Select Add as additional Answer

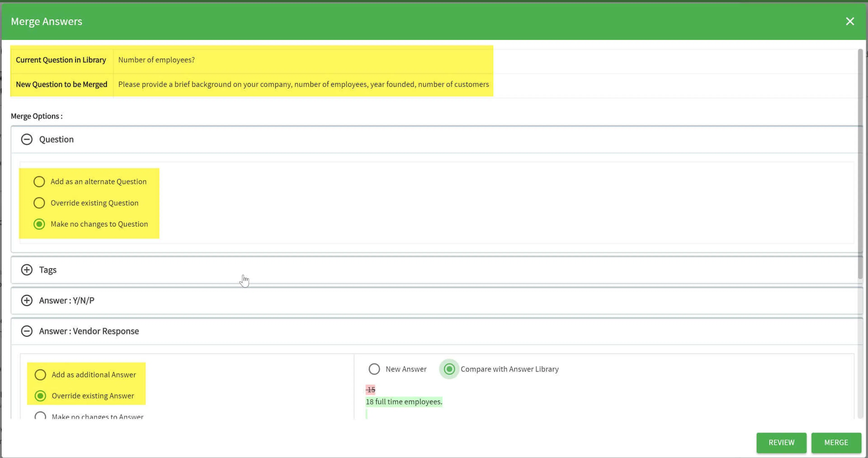[x=40, y=374]
